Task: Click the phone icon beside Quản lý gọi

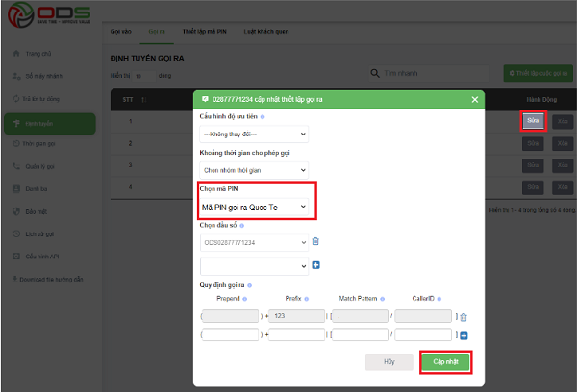Action: [x=16, y=166]
